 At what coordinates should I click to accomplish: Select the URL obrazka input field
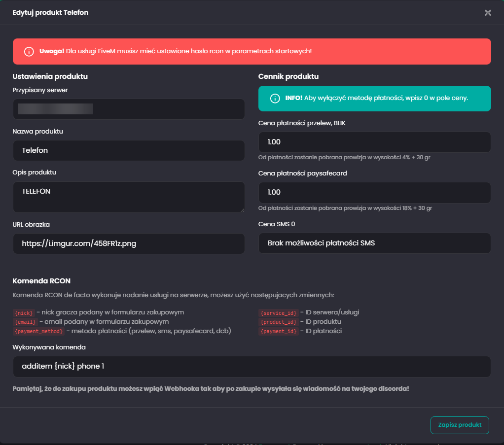(x=129, y=243)
